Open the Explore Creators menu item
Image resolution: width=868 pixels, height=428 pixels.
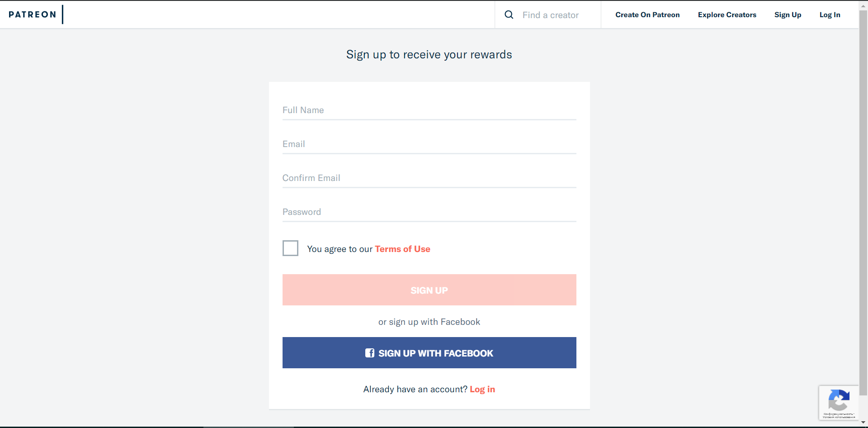coord(727,14)
